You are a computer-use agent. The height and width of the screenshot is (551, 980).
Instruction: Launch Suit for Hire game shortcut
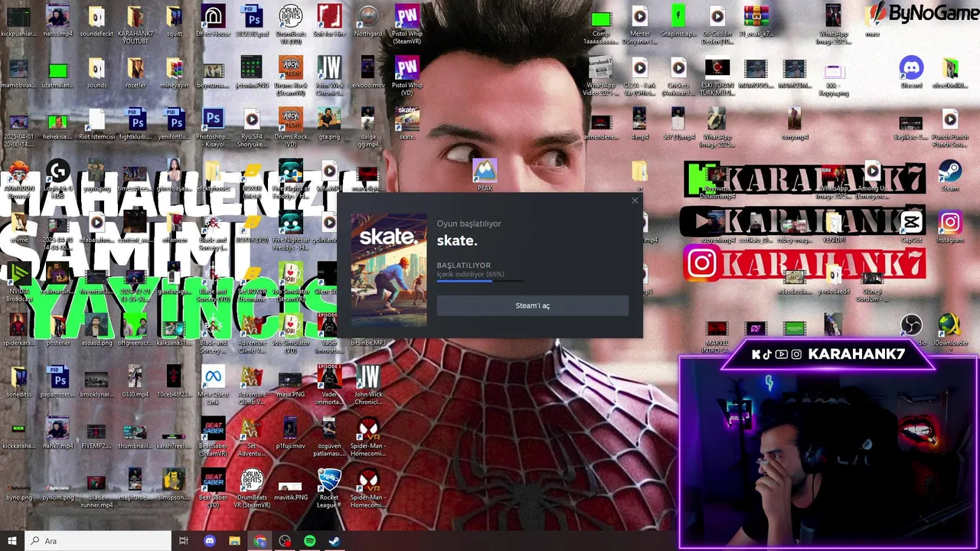pyautogui.click(x=329, y=21)
